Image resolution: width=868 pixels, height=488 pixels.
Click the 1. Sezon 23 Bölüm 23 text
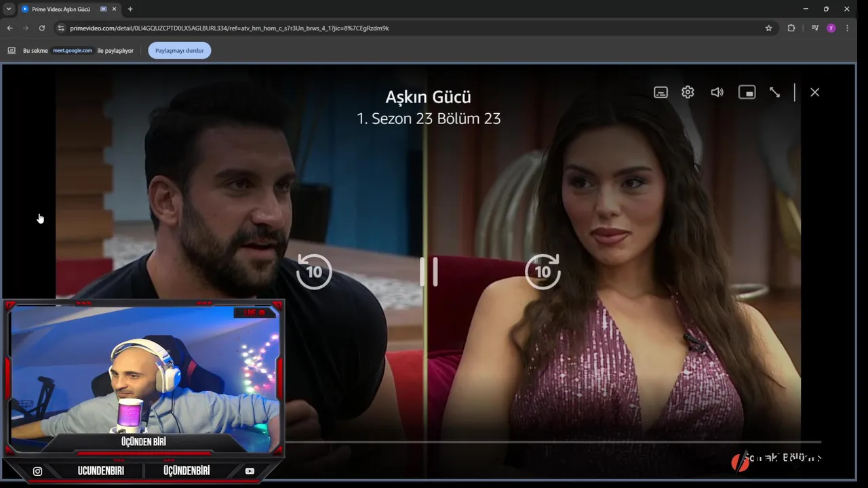pyautogui.click(x=429, y=119)
